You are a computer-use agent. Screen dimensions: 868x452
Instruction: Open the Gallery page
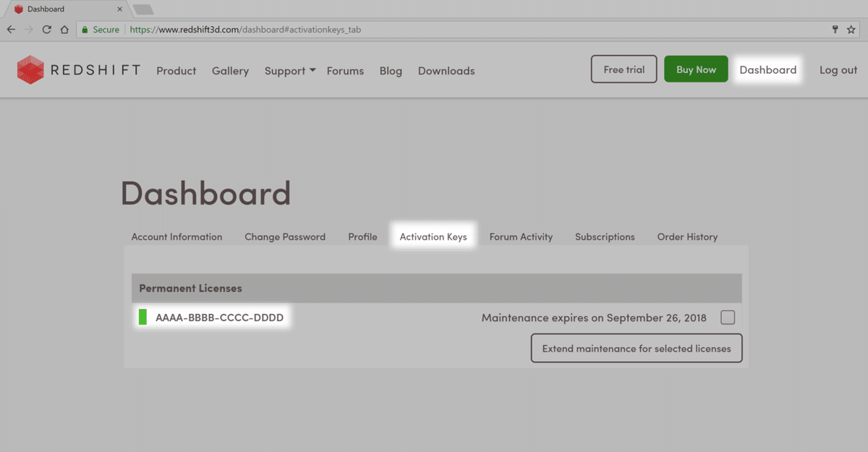pyautogui.click(x=230, y=71)
